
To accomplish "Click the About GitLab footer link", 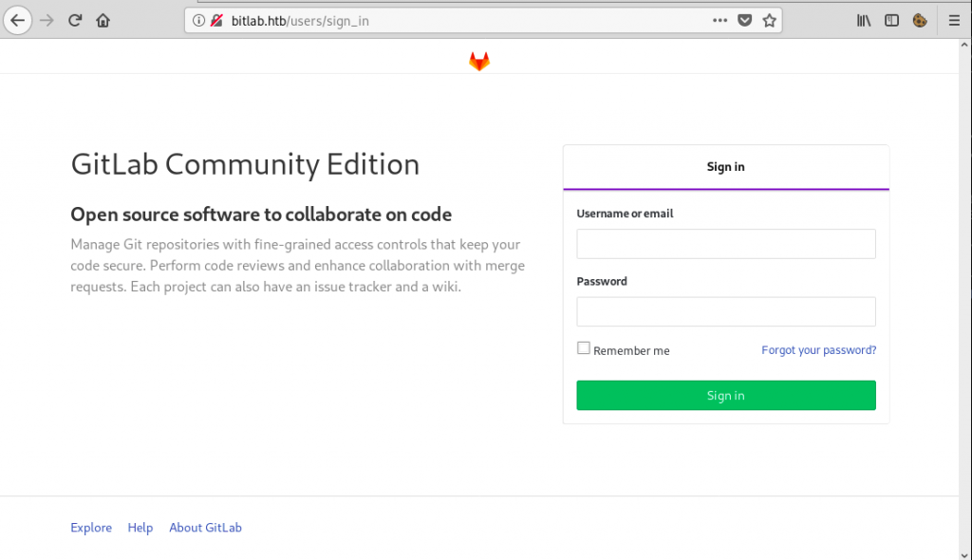I will pos(205,527).
